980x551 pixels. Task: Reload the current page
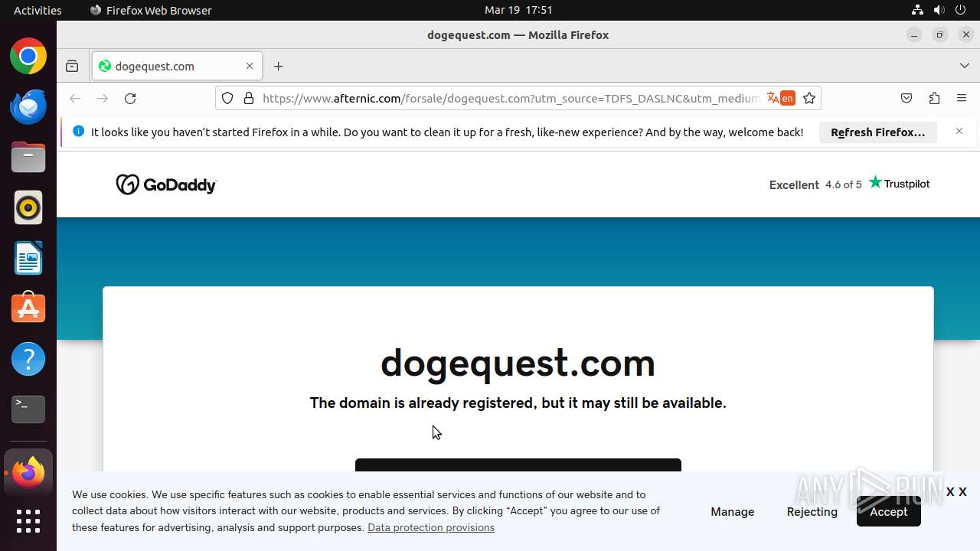click(x=130, y=99)
